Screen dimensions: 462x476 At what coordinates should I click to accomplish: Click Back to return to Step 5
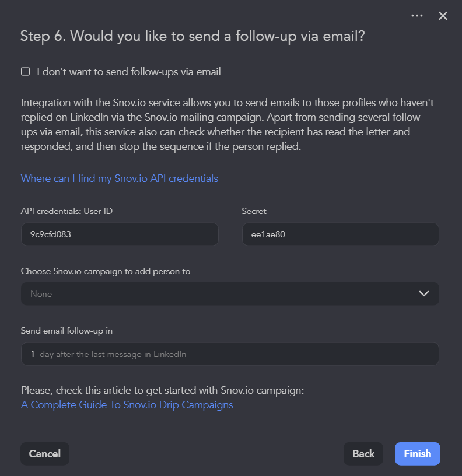[x=363, y=453]
